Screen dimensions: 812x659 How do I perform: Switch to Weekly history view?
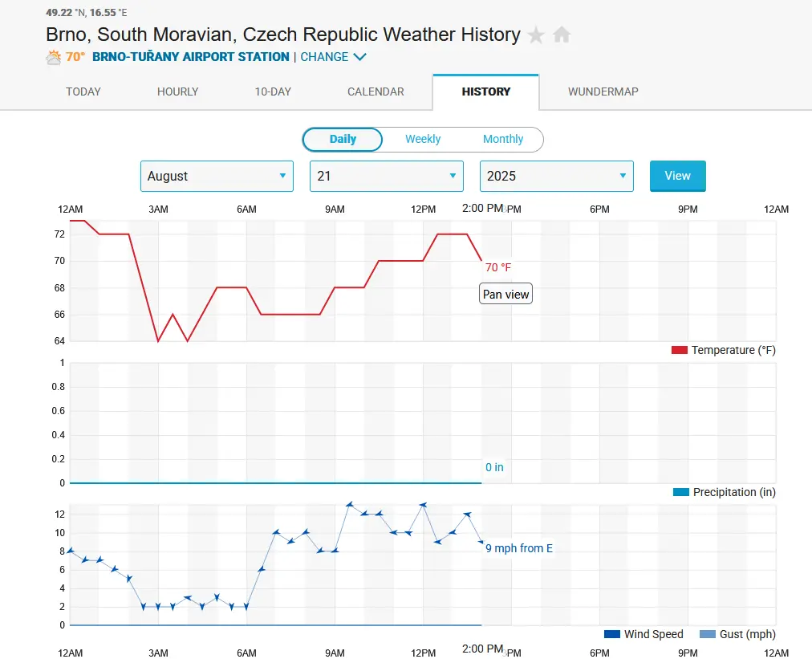(x=423, y=139)
